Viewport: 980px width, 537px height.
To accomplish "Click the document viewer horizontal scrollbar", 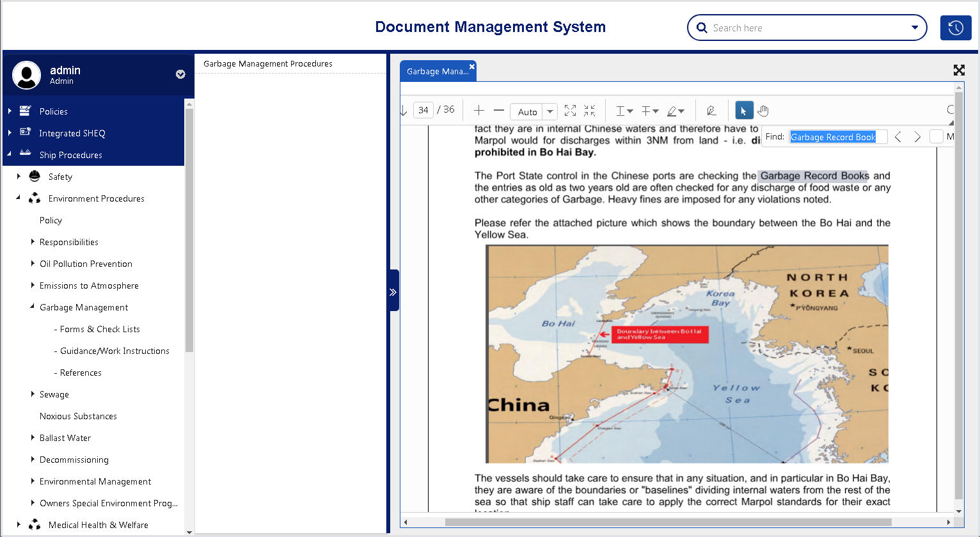I will (668, 522).
